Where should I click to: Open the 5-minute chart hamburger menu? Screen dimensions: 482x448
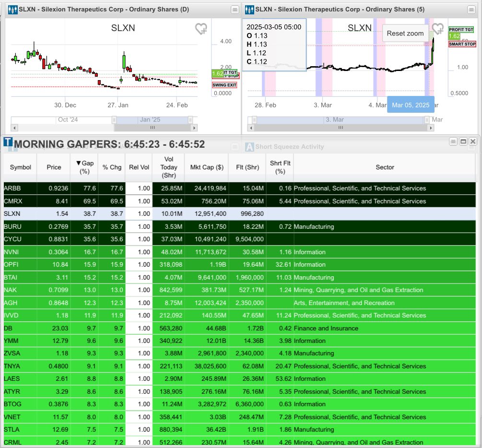tap(471, 10)
